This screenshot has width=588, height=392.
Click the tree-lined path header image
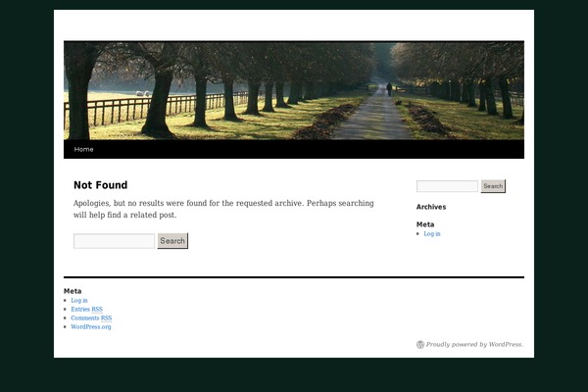pos(294,90)
